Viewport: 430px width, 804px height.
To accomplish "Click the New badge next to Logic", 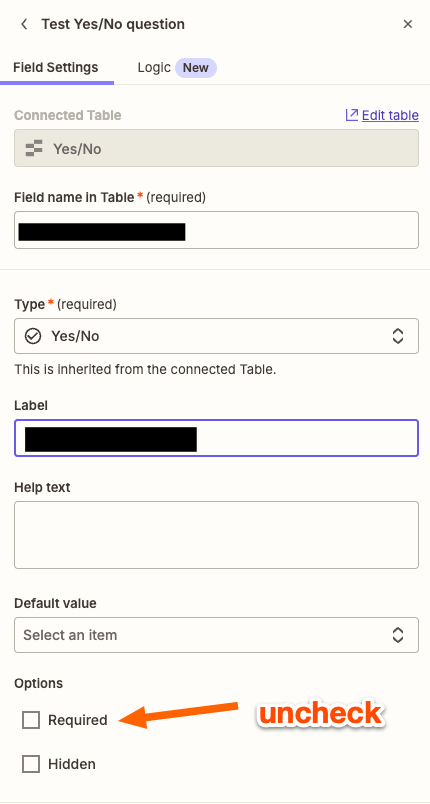I will tap(196, 68).
